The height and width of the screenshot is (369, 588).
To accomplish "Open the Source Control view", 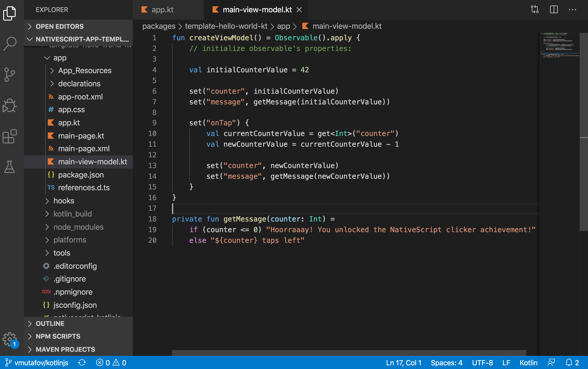I will coord(9,75).
